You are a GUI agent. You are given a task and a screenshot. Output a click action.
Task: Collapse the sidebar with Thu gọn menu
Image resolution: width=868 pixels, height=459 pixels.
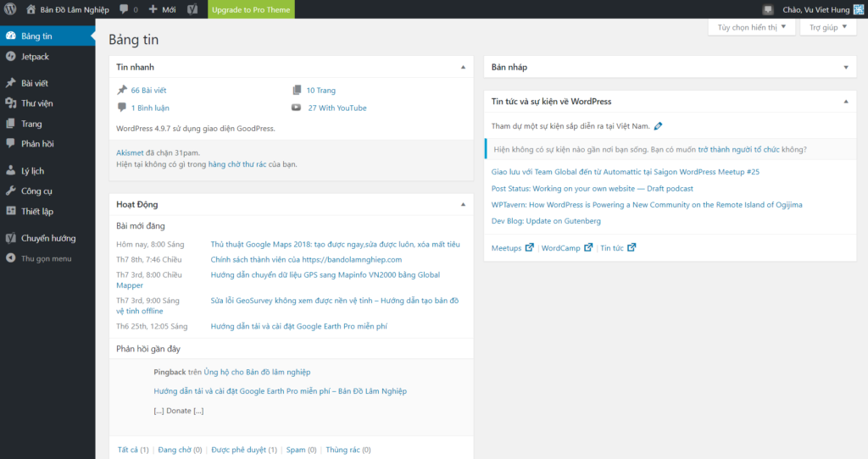[x=47, y=258]
